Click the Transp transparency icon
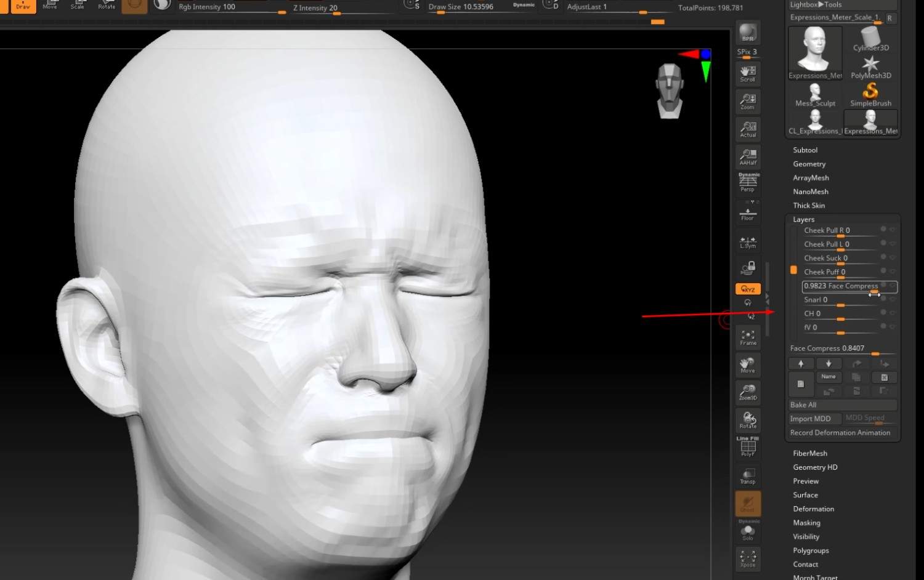 [x=748, y=475]
